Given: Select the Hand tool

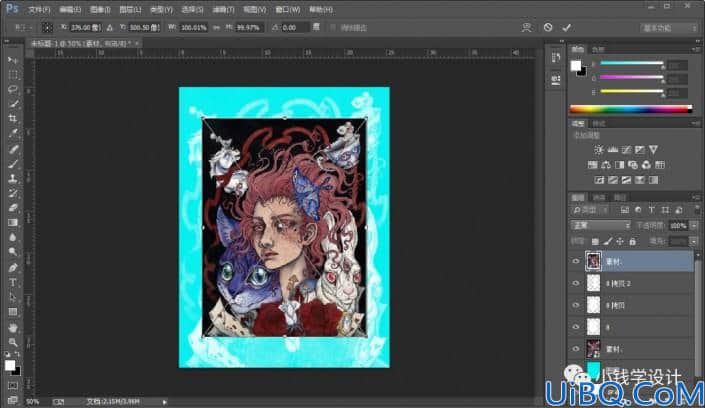Looking at the screenshot, I should [13, 327].
